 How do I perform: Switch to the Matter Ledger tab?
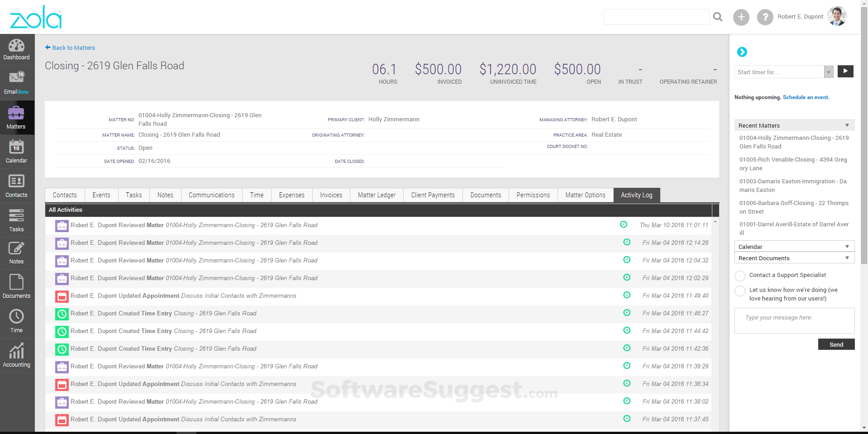[376, 195]
